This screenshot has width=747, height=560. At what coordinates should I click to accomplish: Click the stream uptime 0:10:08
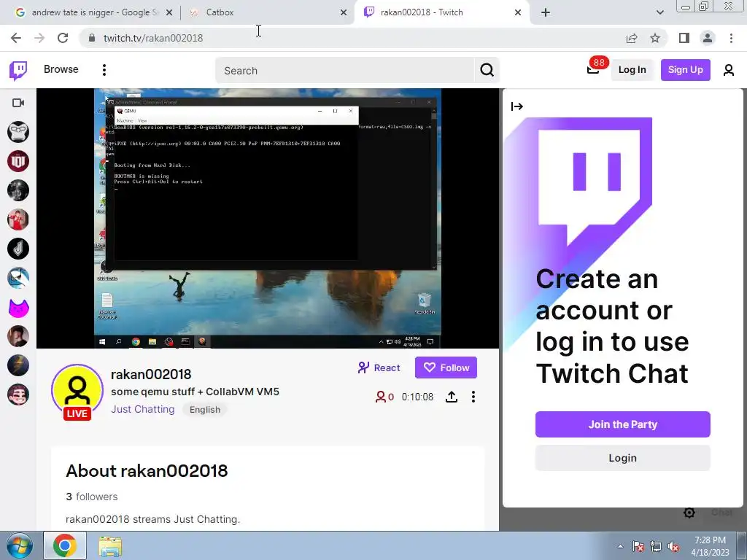click(x=417, y=397)
